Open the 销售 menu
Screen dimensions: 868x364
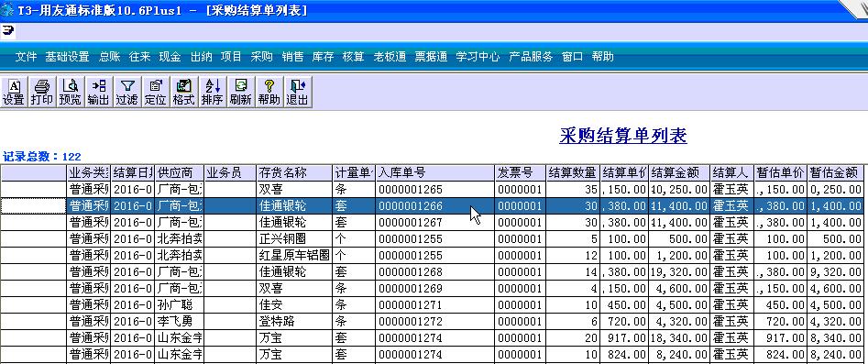point(292,57)
